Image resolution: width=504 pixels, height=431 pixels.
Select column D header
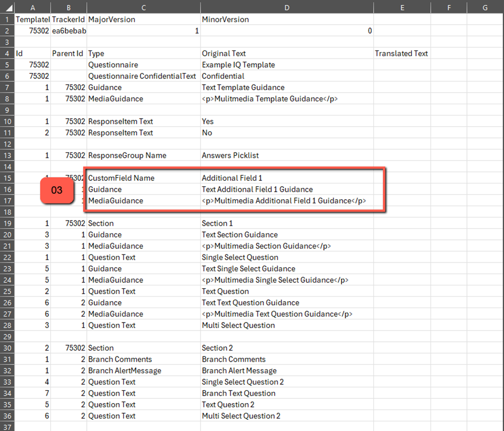286,8
